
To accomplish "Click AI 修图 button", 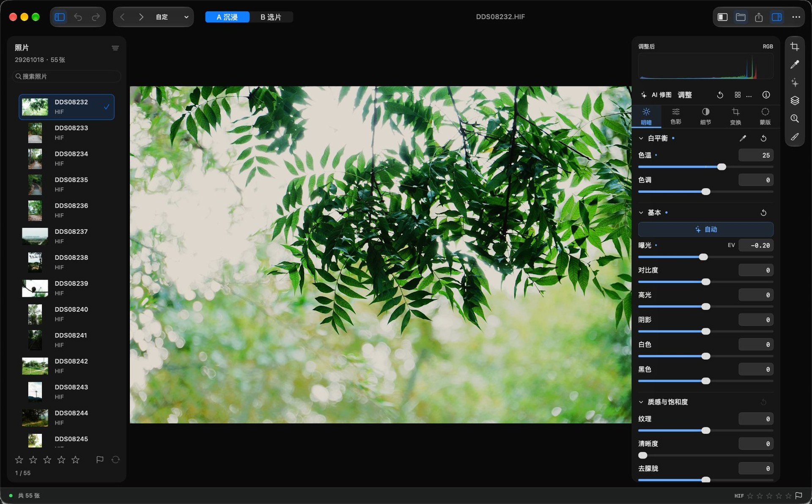I will click(x=656, y=95).
